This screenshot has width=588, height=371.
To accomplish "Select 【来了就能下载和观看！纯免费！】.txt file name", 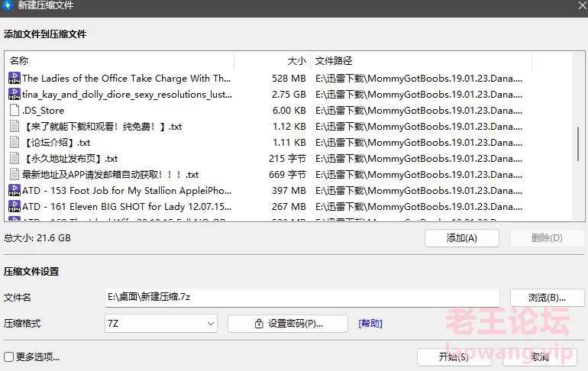I will [102, 126].
